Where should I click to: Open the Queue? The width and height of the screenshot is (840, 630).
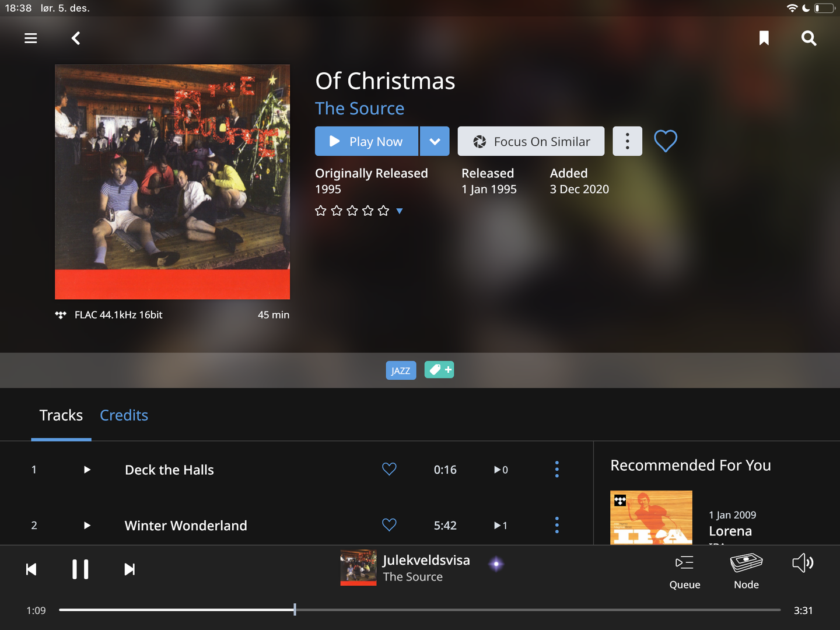pos(685,572)
